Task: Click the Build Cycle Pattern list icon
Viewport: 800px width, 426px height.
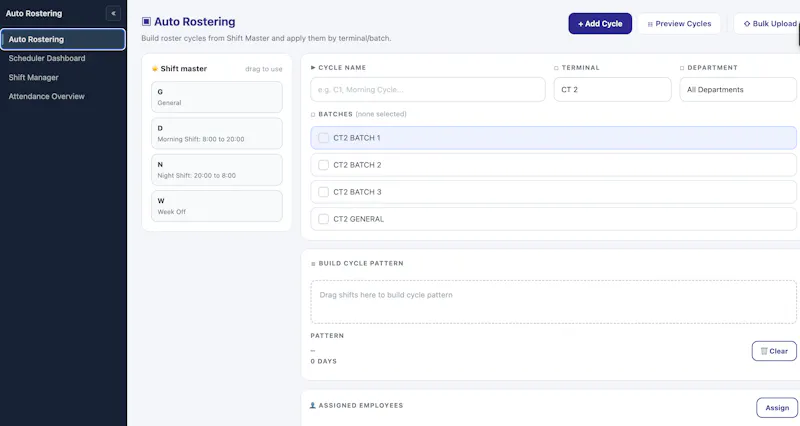Action: [313, 264]
